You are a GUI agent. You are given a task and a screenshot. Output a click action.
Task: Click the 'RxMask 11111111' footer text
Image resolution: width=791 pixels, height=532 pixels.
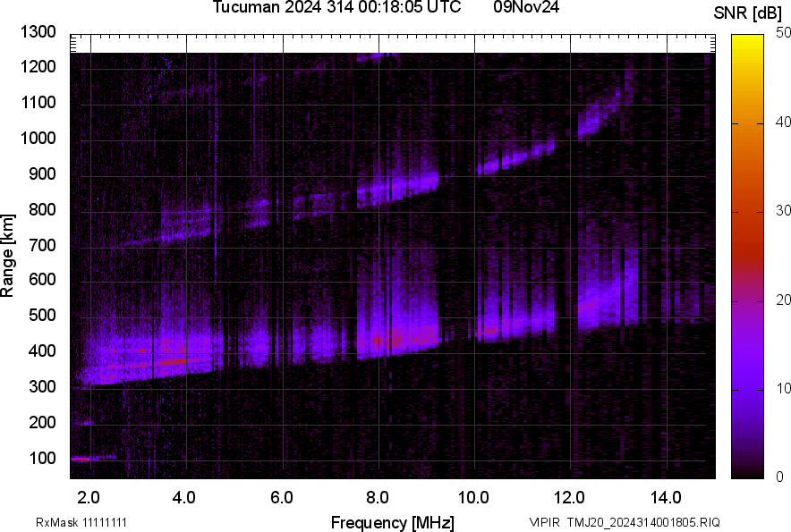(x=81, y=522)
